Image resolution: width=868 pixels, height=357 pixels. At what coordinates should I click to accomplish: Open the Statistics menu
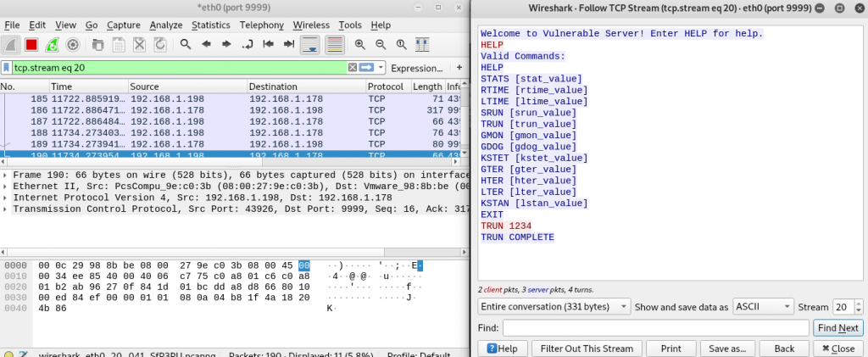coord(211,25)
